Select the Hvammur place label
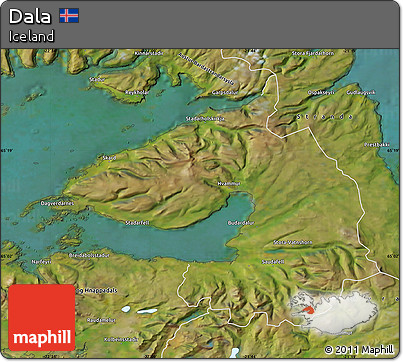Viewport: 403px width, 362px height. 229,184
